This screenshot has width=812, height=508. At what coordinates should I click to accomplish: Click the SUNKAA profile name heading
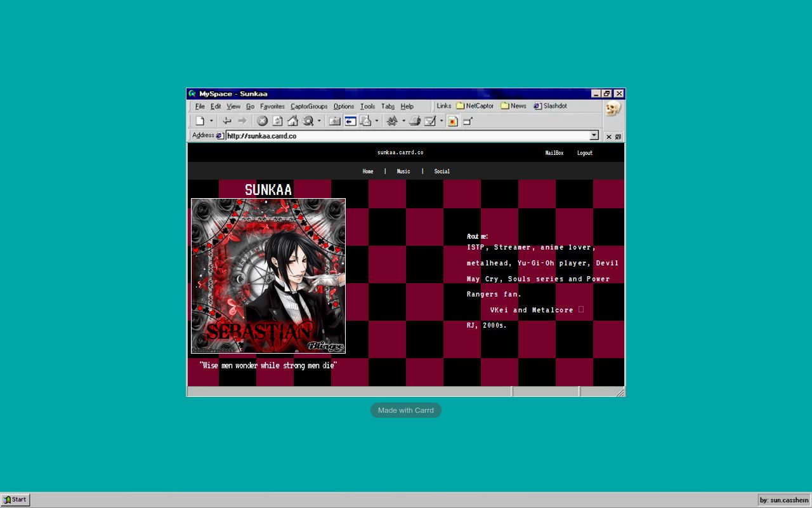tap(268, 189)
